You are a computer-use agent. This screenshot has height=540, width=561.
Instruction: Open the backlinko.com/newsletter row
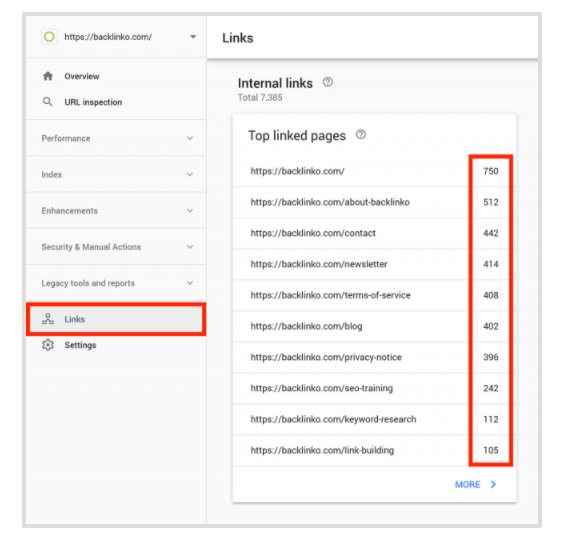tap(374, 264)
